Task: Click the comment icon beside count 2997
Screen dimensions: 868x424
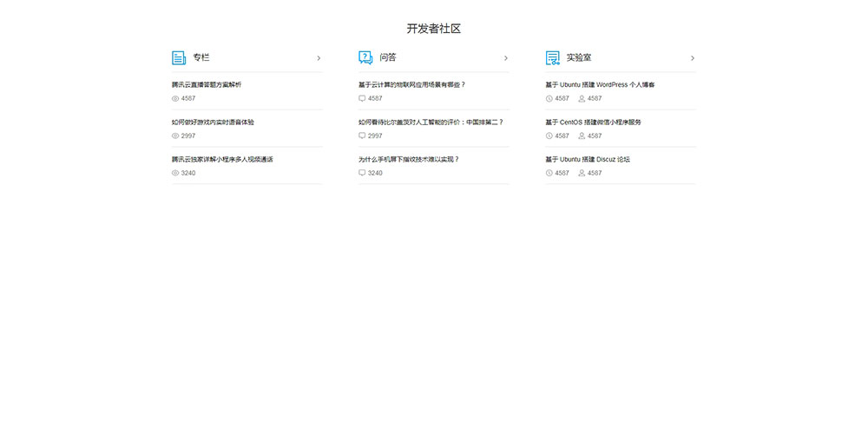Action: click(x=362, y=136)
